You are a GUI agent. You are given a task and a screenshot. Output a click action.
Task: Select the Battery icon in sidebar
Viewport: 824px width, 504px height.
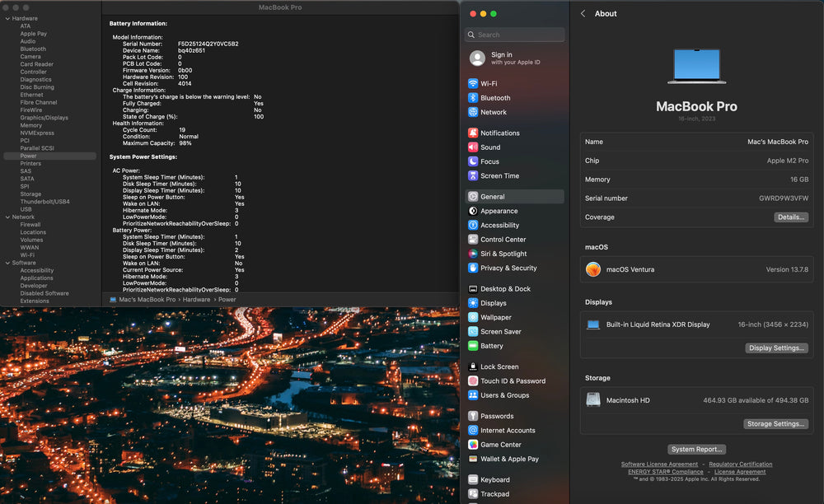coord(473,346)
